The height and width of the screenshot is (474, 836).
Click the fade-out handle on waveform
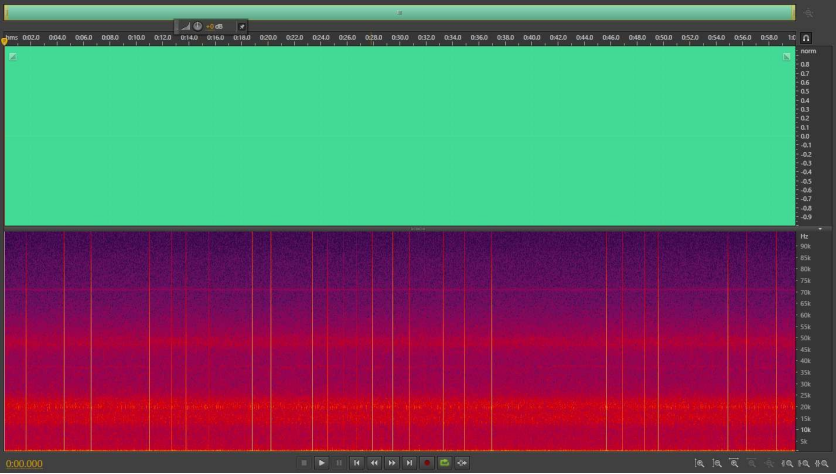(787, 57)
